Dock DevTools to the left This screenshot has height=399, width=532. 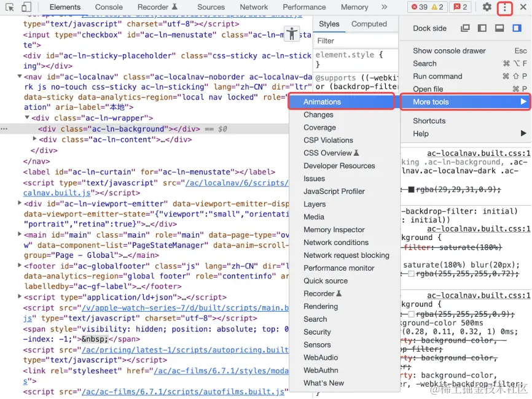point(482,28)
